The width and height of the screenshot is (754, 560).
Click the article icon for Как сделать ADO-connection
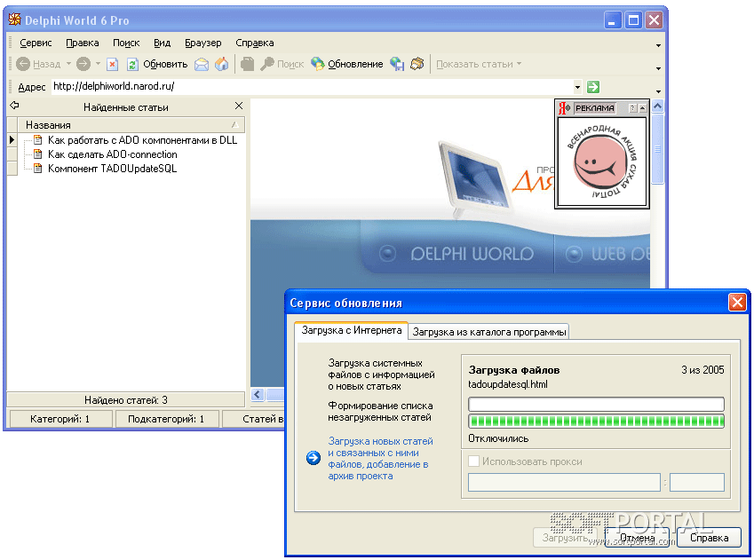(x=37, y=154)
